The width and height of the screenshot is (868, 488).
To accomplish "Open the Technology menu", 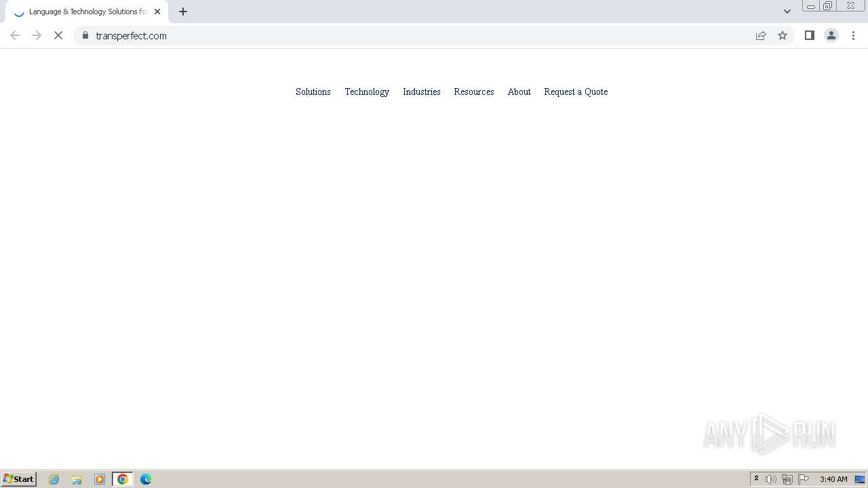I will click(367, 91).
